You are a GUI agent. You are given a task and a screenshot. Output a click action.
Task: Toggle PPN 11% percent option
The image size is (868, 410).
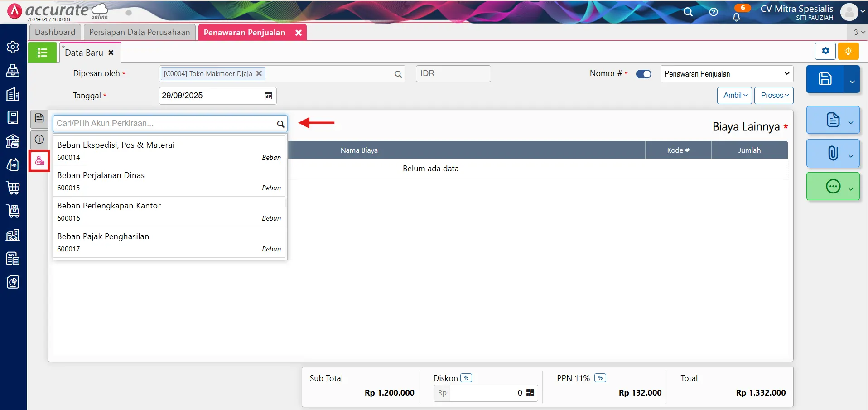[600, 378]
